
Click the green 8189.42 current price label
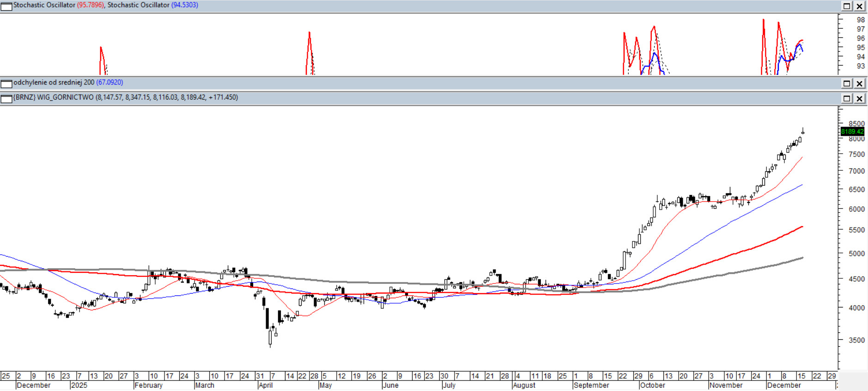click(x=852, y=132)
